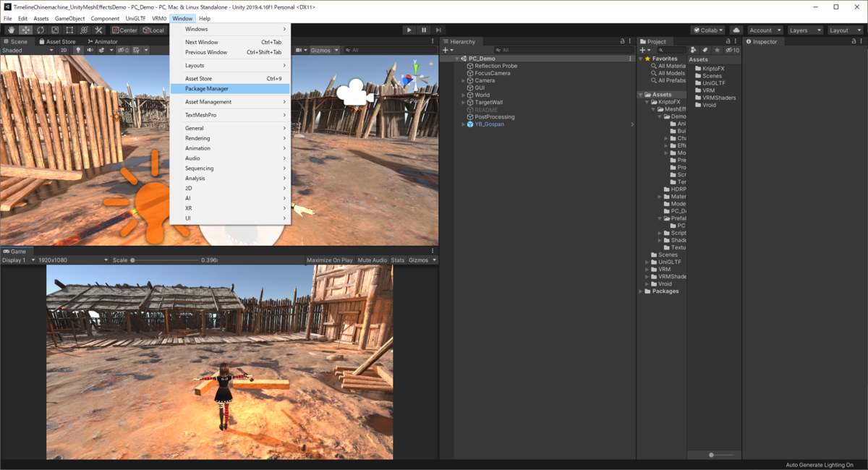Open the Layers dropdown
This screenshot has width=868, height=470.
click(804, 30)
